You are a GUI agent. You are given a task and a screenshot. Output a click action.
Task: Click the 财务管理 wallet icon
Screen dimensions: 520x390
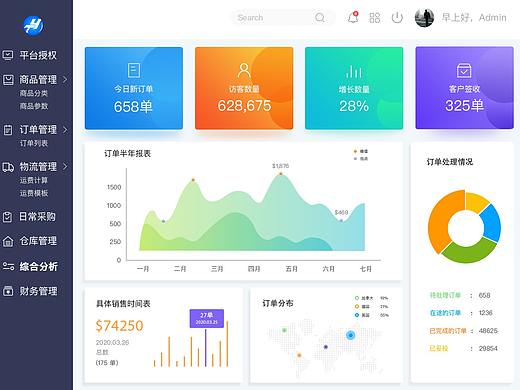click(8, 291)
